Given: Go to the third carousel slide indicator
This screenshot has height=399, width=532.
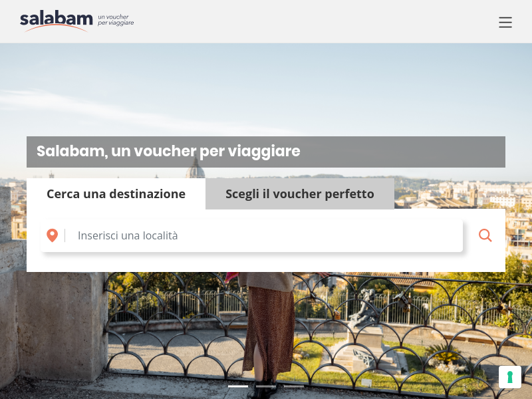Looking at the screenshot, I should (294, 386).
